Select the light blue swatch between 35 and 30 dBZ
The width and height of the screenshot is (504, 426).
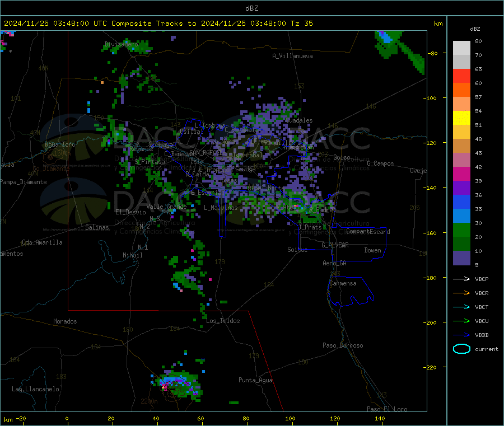click(461, 216)
